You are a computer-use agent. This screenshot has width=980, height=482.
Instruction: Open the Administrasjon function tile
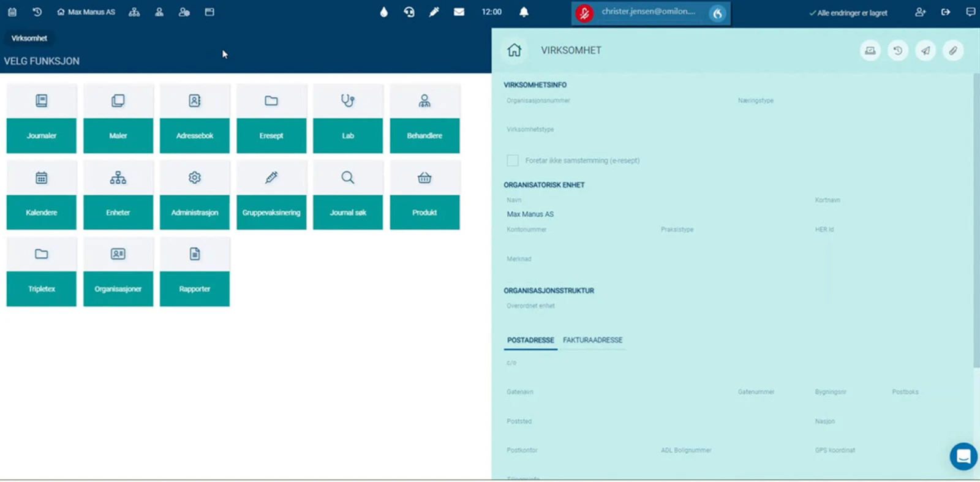(195, 195)
